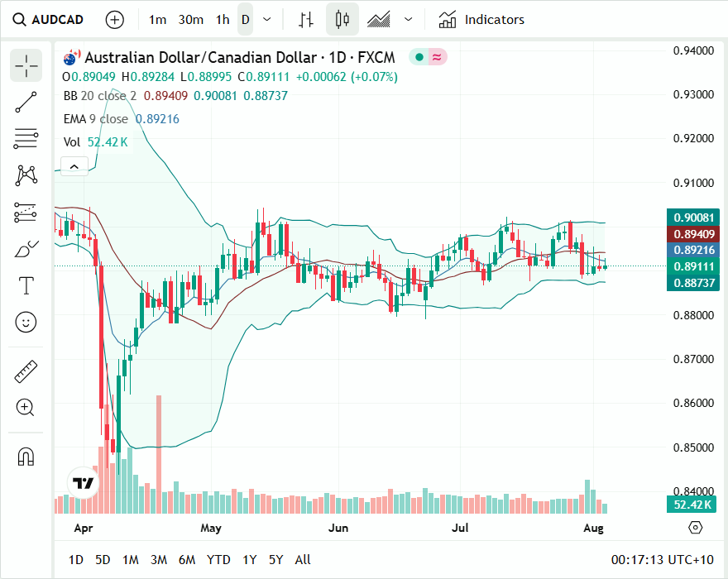
Task: Open the emoji icons tool
Action: click(x=26, y=323)
